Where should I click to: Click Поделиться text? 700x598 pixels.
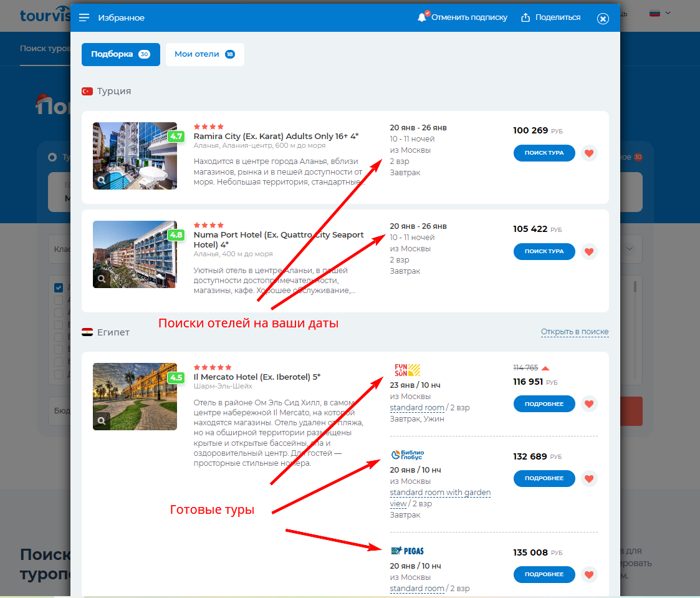(558, 17)
